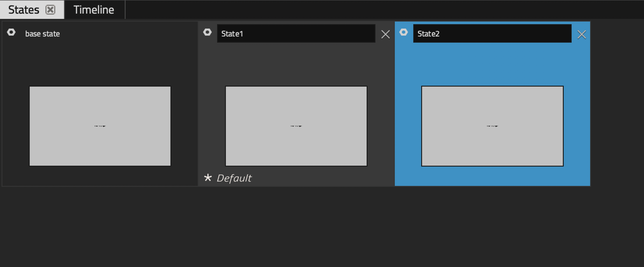Toggle visibility icon of base state
Image resolution: width=644 pixels, height=267 pixels.
(11, 32)
